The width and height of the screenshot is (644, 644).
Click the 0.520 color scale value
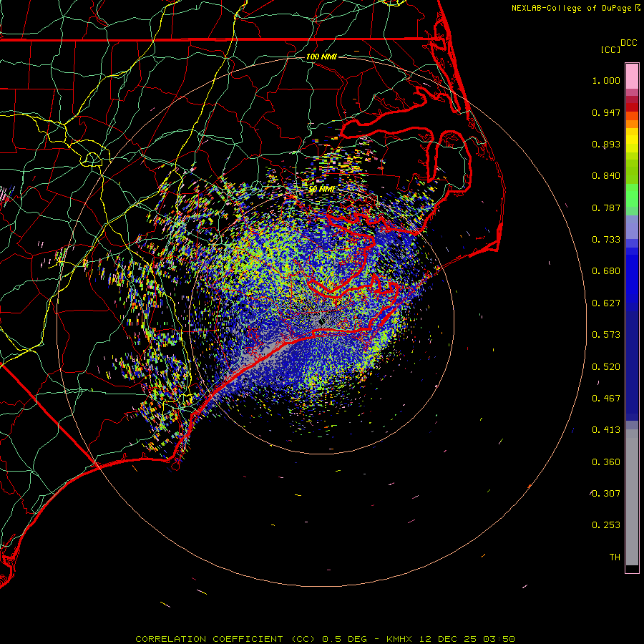point(606,367)
